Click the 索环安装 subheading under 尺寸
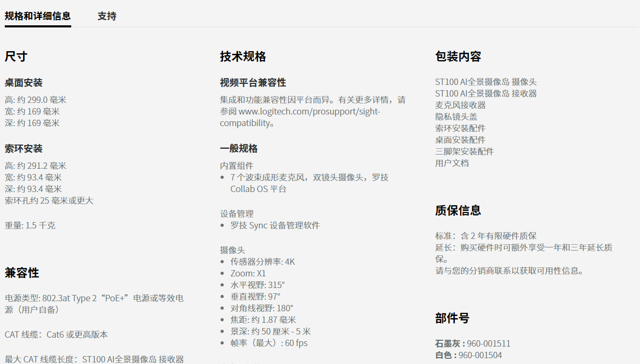The height and width of the screenshot is (364, 640). click(x=24, y=149)
